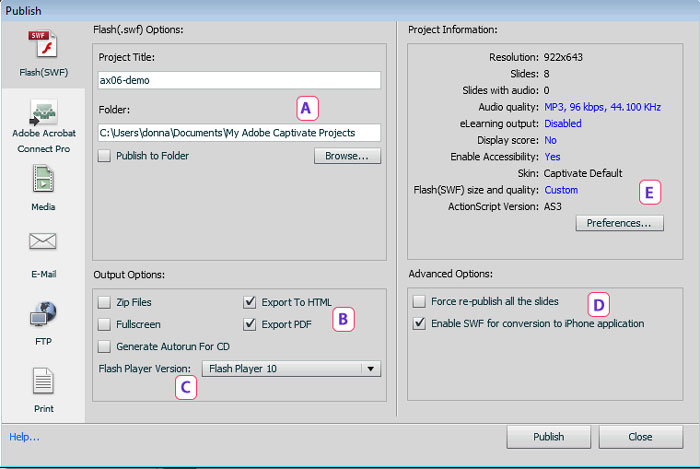700x469 pixels.
Task: Toggle the Fullscreen checkbox
Action: tap(105, 324)
